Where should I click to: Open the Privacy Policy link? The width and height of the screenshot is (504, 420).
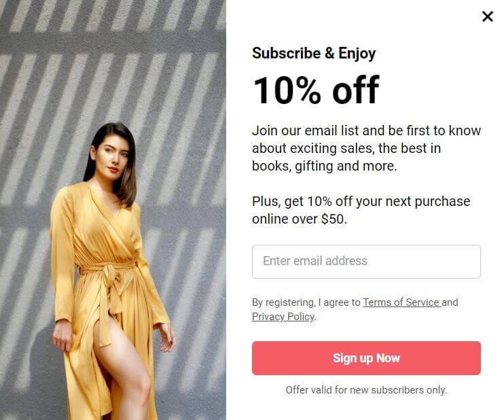click(x=283, y=317)
